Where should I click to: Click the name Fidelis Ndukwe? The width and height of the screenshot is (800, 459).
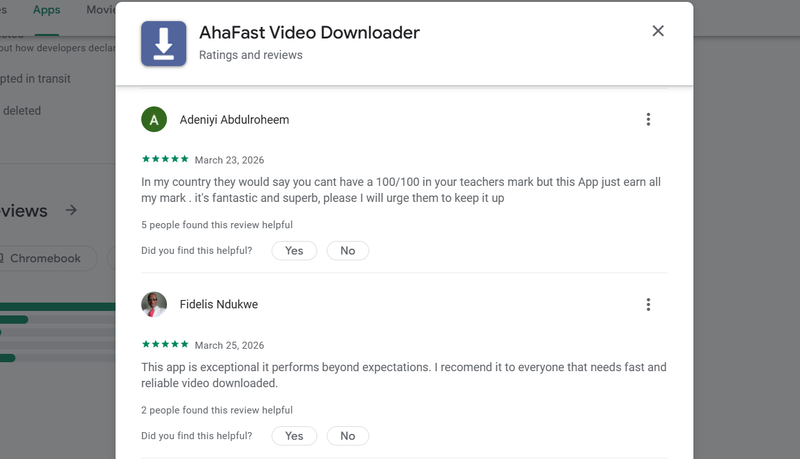(218, 304)
